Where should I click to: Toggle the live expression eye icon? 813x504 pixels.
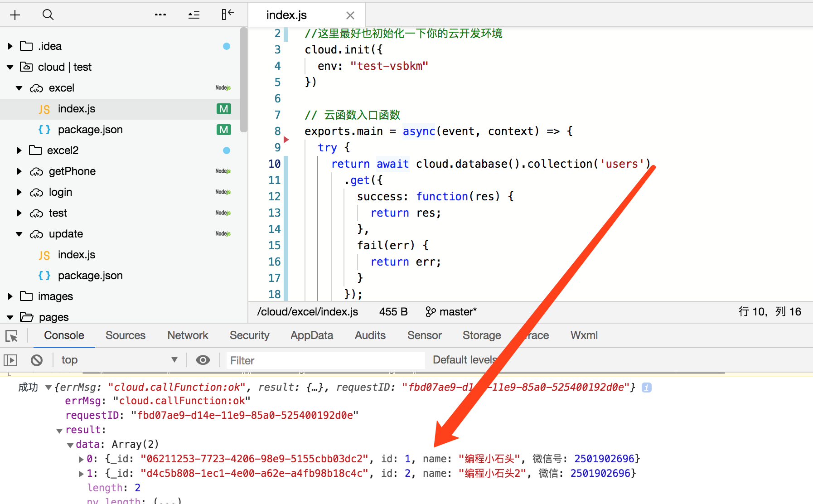click(x=203, y=360)
